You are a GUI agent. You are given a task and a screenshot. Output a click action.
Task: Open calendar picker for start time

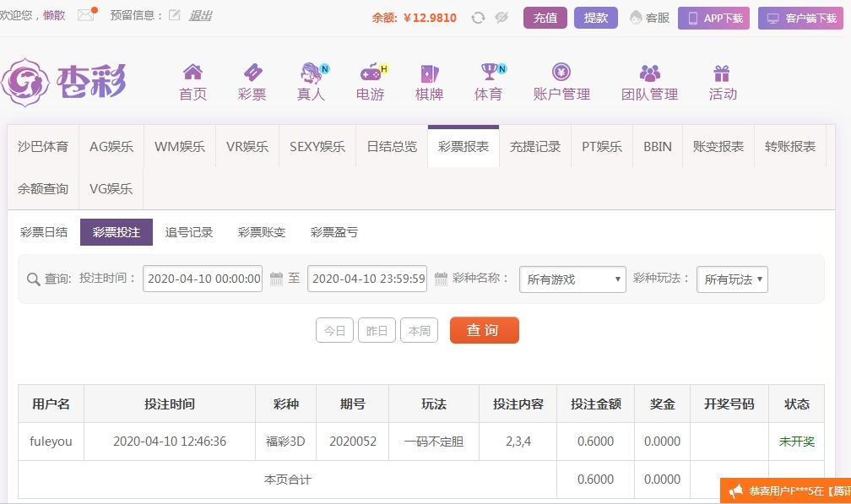[276, 279]
